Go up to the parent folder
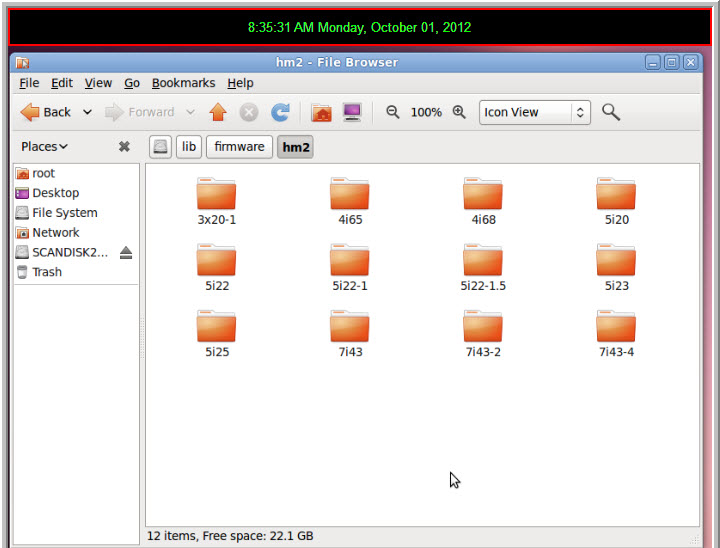The height and width of the screenshot is (548, 720). click(218, 112)
